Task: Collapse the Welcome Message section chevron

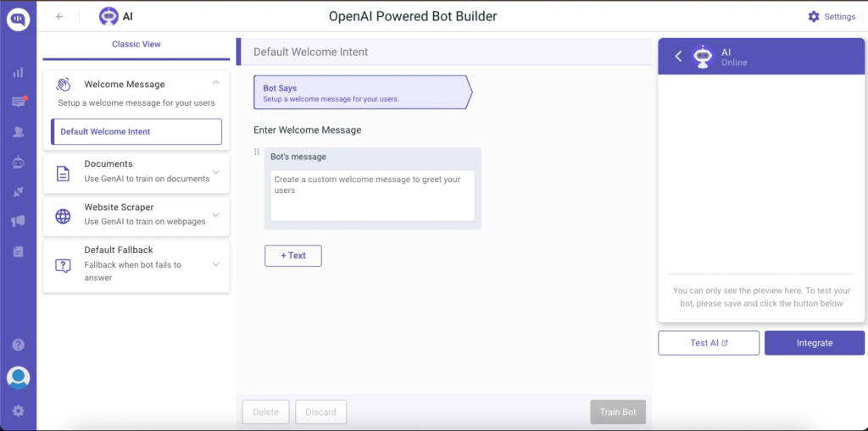Action: [216, 82]
